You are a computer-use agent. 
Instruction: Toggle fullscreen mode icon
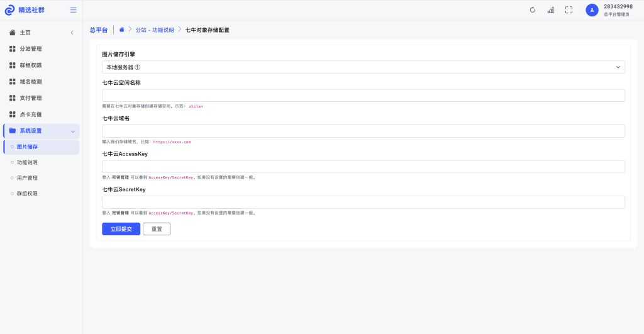[569, 10]
